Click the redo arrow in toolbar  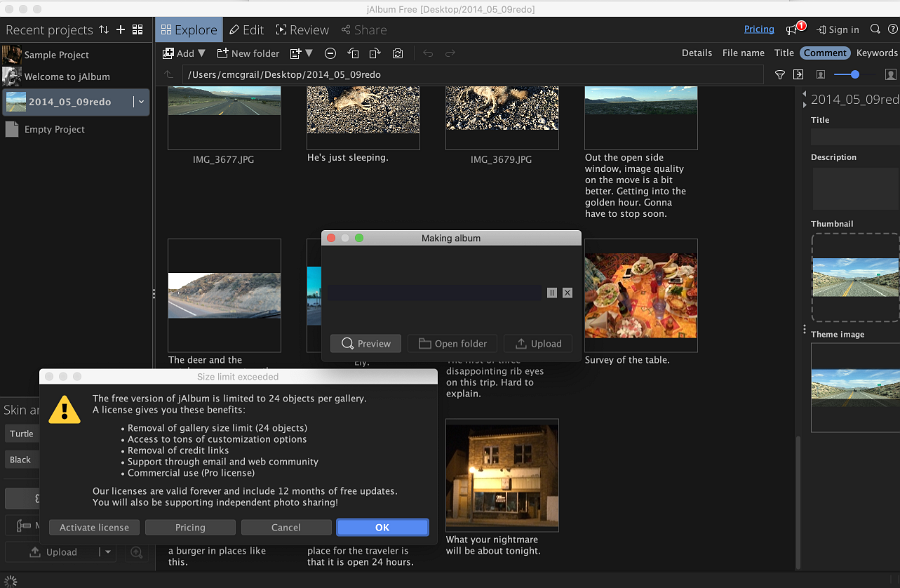(450, 53)
